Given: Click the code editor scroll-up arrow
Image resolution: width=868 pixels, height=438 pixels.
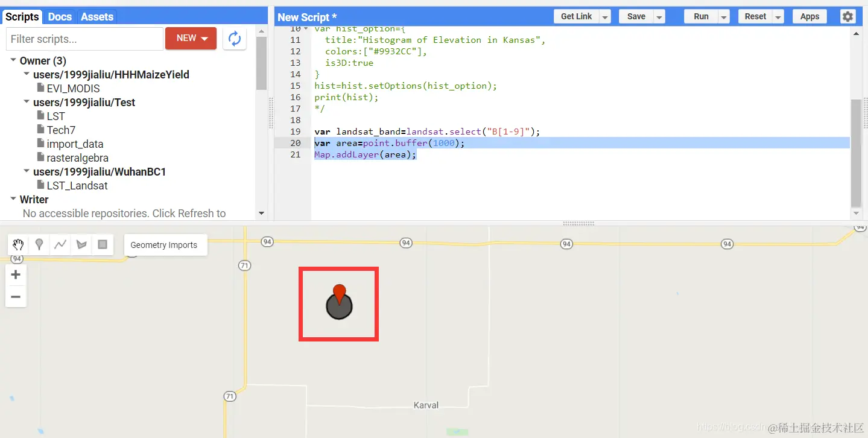Looking at the screenshot, I should pos(857,33).
